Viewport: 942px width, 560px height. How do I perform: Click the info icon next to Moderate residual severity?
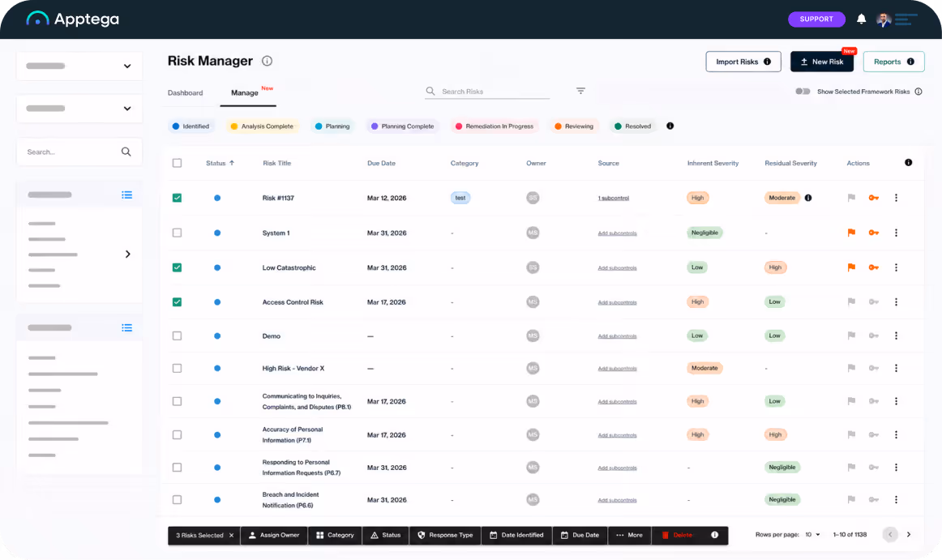808,198
